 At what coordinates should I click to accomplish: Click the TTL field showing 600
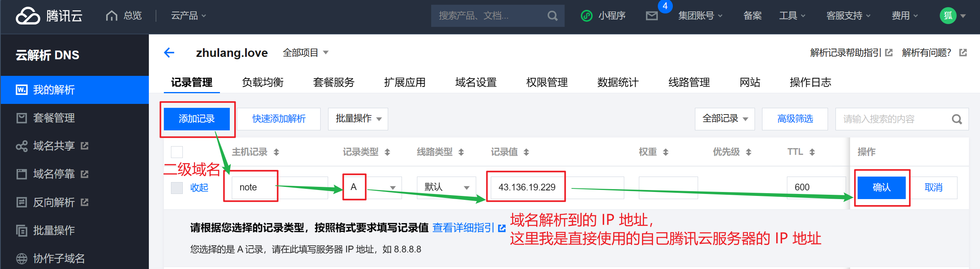[x=817, y=187]
